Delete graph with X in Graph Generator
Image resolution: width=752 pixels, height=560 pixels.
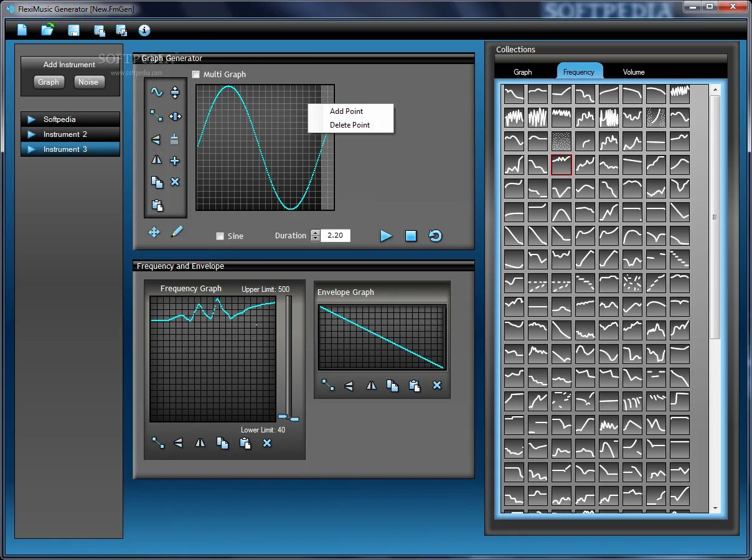click(x=175, y=182)
